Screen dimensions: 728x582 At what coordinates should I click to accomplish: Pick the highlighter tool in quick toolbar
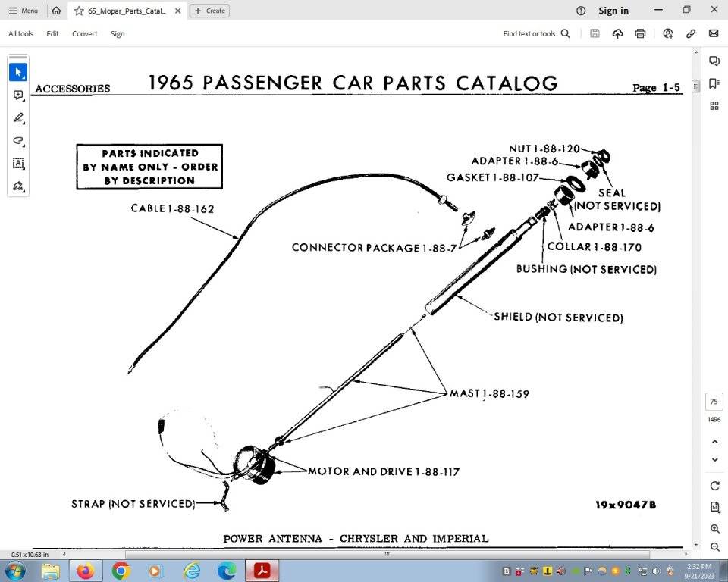(x=18, y=118)
